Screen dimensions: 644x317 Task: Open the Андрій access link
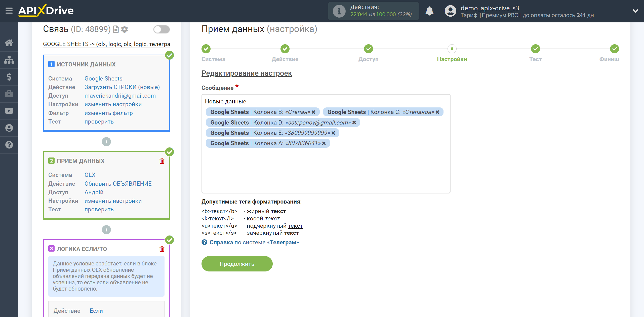[94, 192]
